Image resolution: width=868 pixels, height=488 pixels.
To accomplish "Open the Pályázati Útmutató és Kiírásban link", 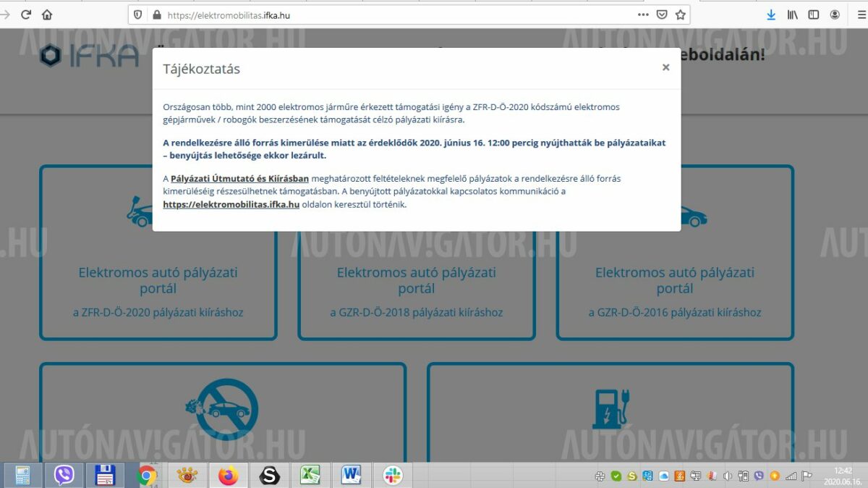I will [239, 179].
